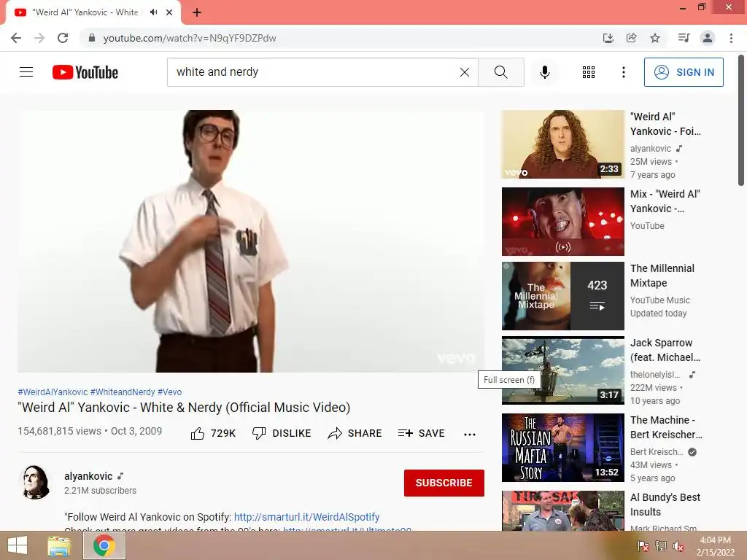Screen dimensions: 747x560
Task: Open Al Bundy's Best Insults thumbnail
Action: (563, 511)
